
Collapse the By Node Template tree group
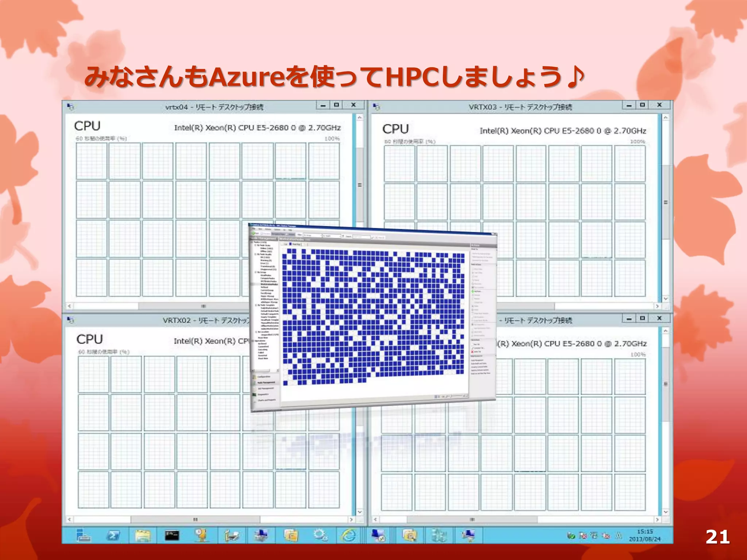[x=256, y=305]
